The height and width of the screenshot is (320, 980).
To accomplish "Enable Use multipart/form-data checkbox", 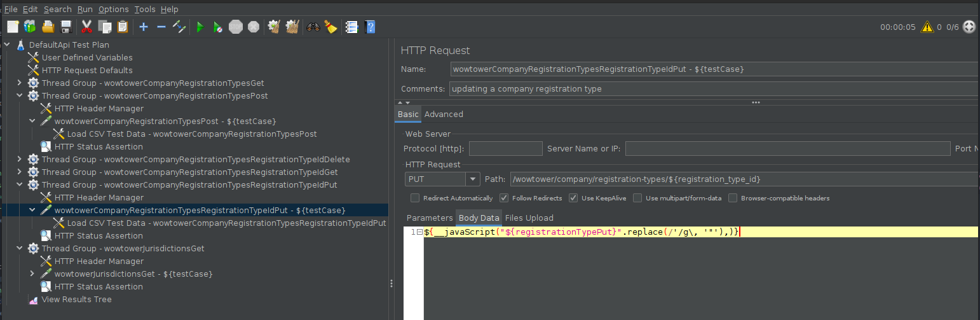I will pos(637,198).
